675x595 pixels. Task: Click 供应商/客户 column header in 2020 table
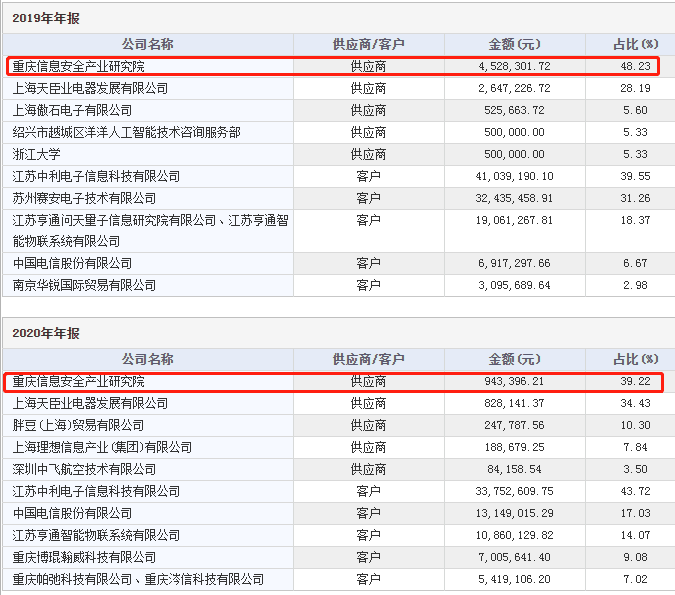[x=368, y=359]
